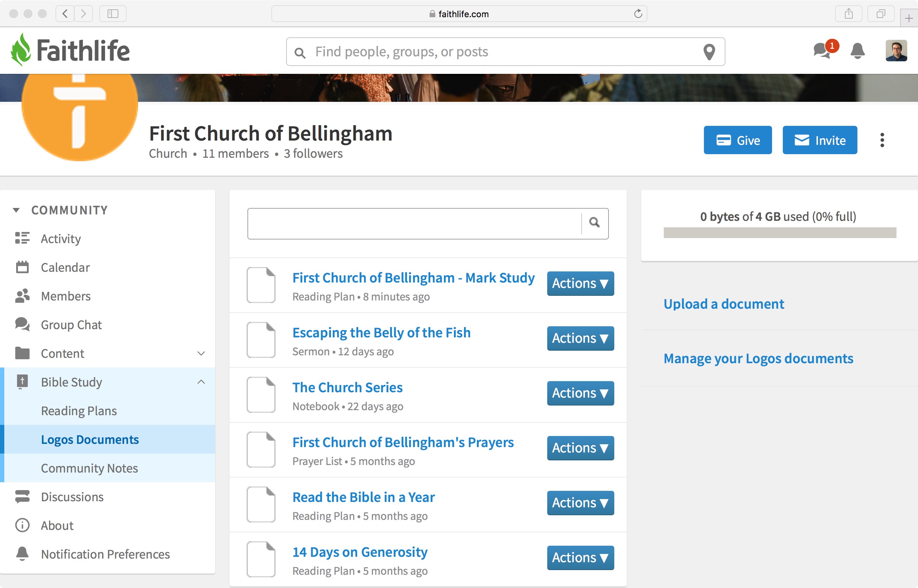Click the About info circle icon
918x588 pixels.
22,525
